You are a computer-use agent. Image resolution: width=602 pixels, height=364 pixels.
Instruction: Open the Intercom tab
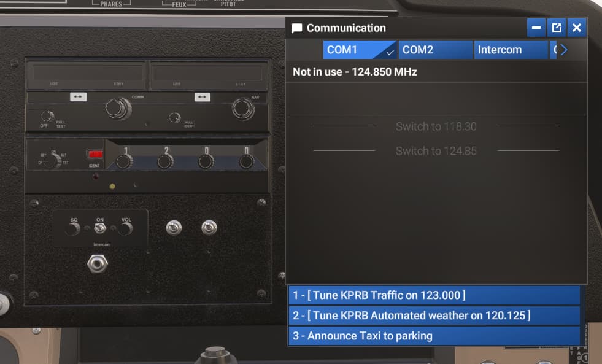510,50
